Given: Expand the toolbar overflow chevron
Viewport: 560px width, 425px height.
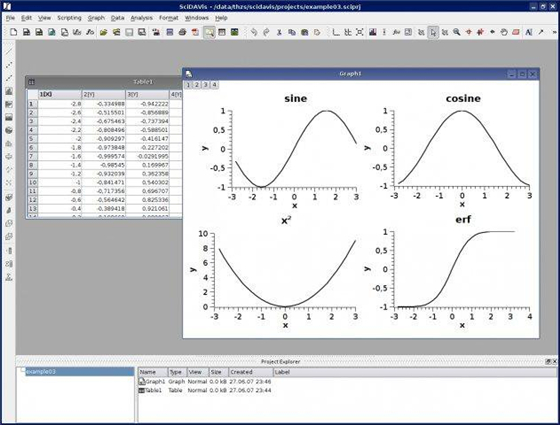Looking at the screenshot, I should (554, 32).
